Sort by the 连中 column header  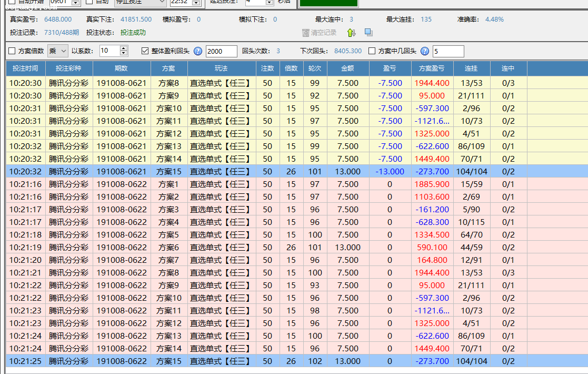508,68
